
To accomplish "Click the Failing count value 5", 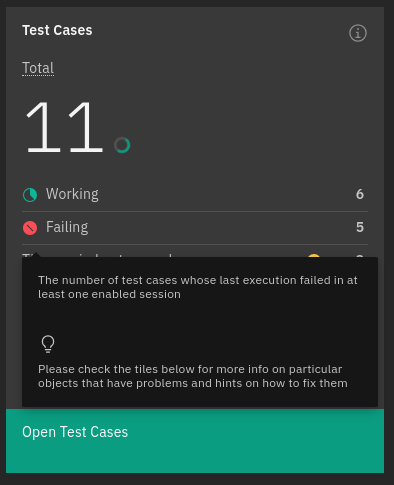I will pos(360,227).
